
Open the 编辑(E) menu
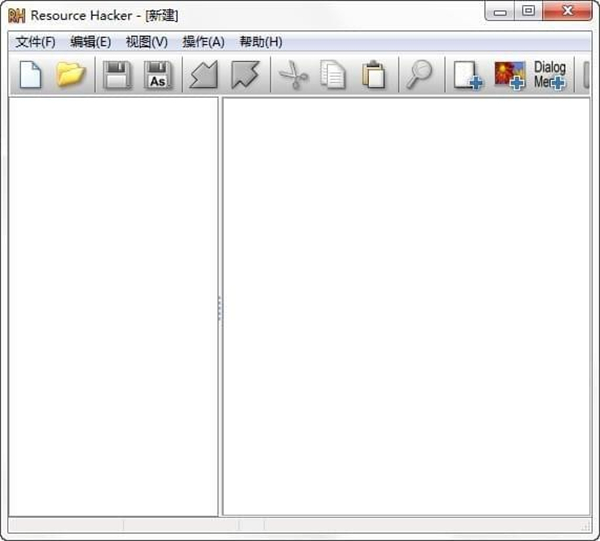click(90, 42)
